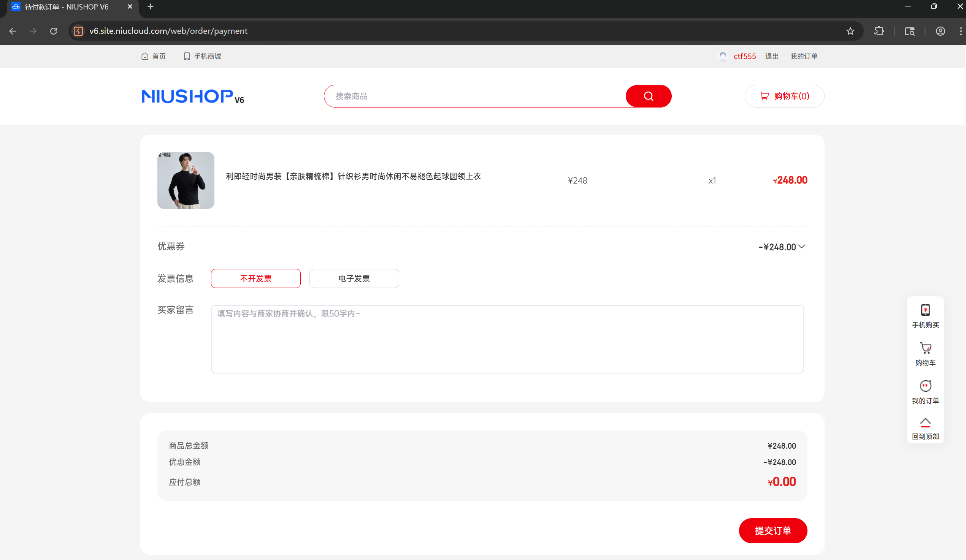This screenshot has height=560, width=966.
Task: Select 电子发票 electronic invoice option
Action: 354,278
